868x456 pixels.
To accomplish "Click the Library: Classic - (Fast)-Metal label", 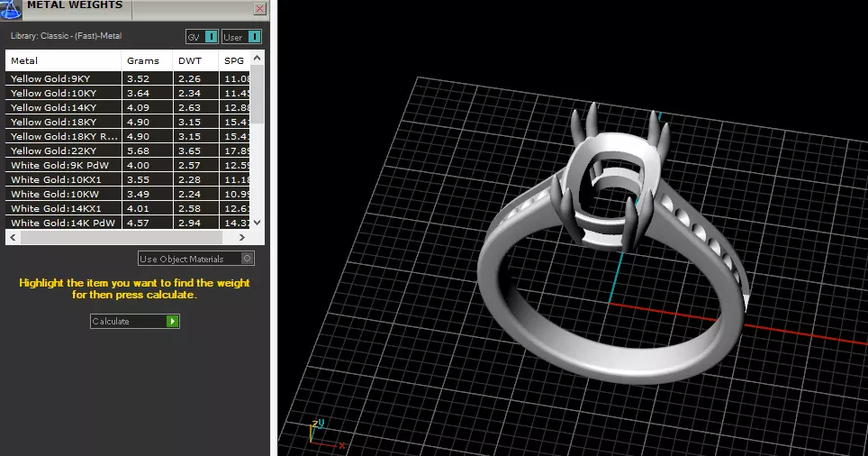I will [66, 36].
